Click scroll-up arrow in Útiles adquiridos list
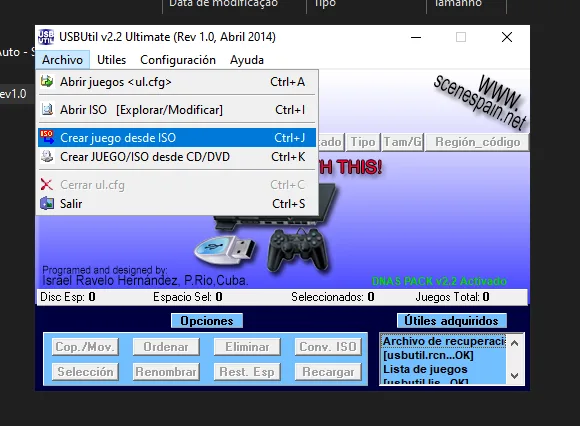The height and width of the screenshot is (426, 580). 514,343
